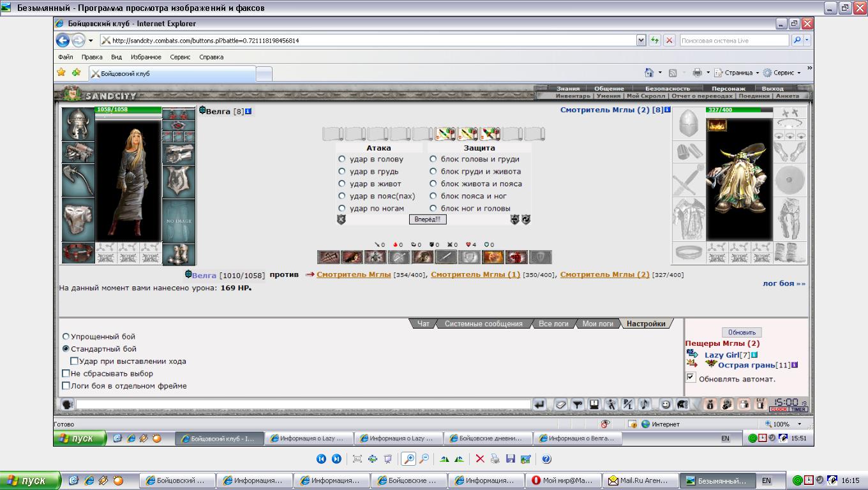Open info icon next to Смотритель Мглы (2)

click(668, 110)
